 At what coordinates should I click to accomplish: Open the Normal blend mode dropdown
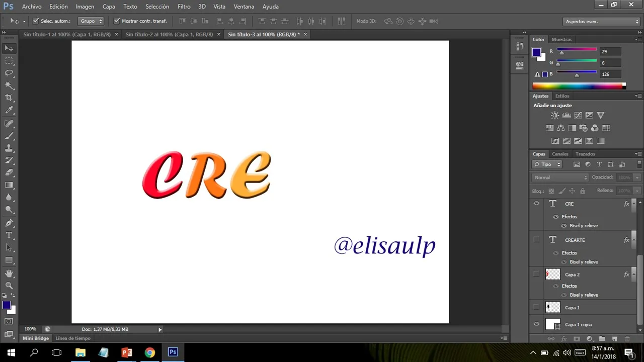[560, 177]
